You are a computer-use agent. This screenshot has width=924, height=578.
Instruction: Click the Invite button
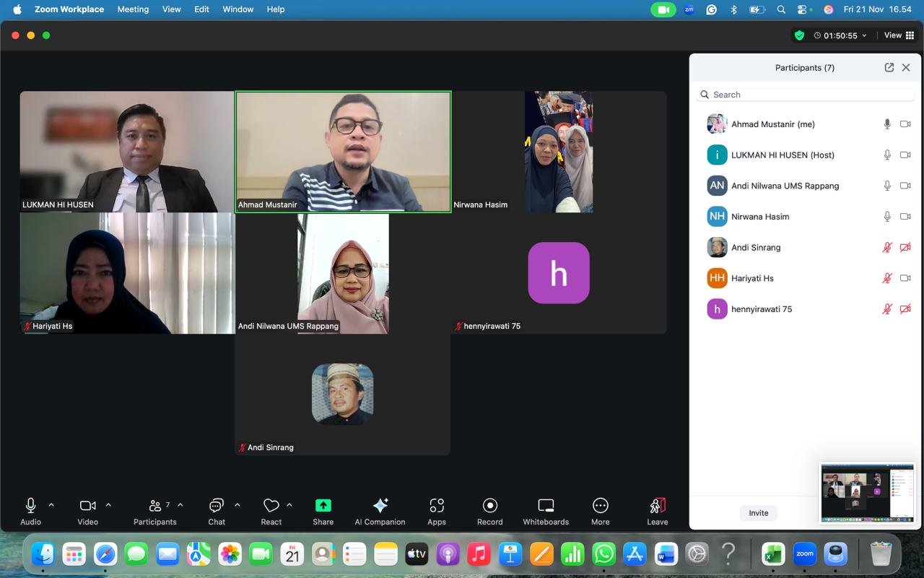[758, 513]
